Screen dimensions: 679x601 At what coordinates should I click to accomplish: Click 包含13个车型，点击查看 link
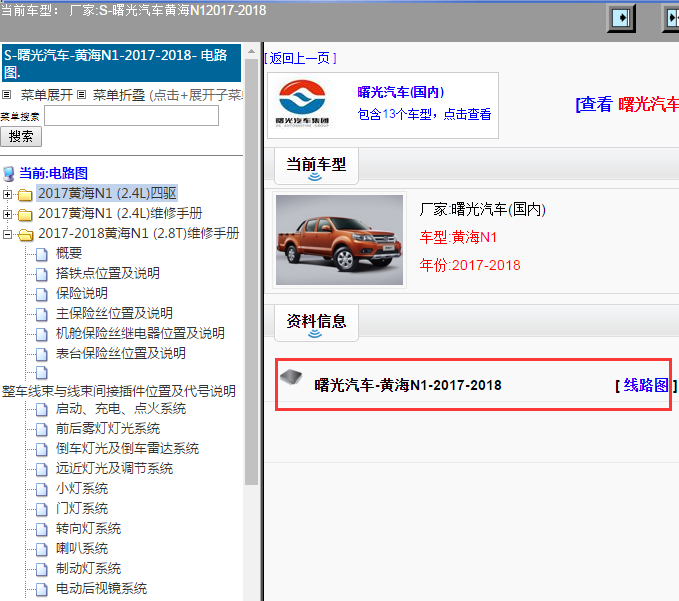tap(424, 114)
